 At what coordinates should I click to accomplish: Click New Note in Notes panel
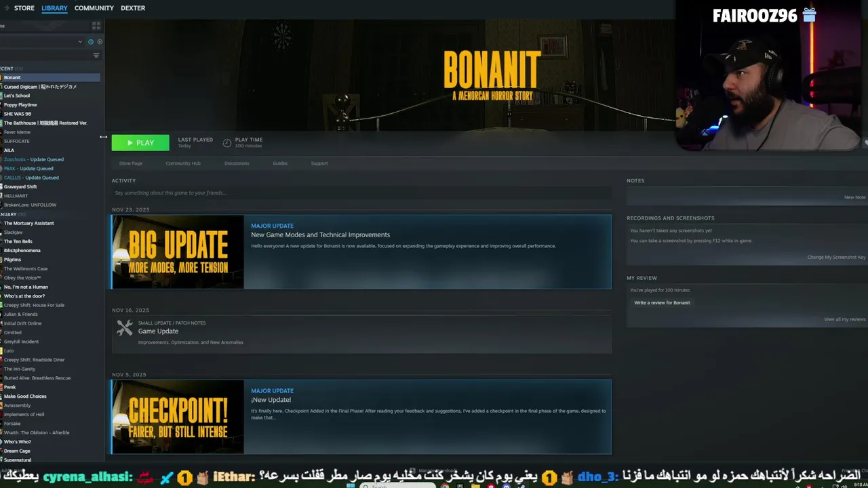click(x=854, y=197)
